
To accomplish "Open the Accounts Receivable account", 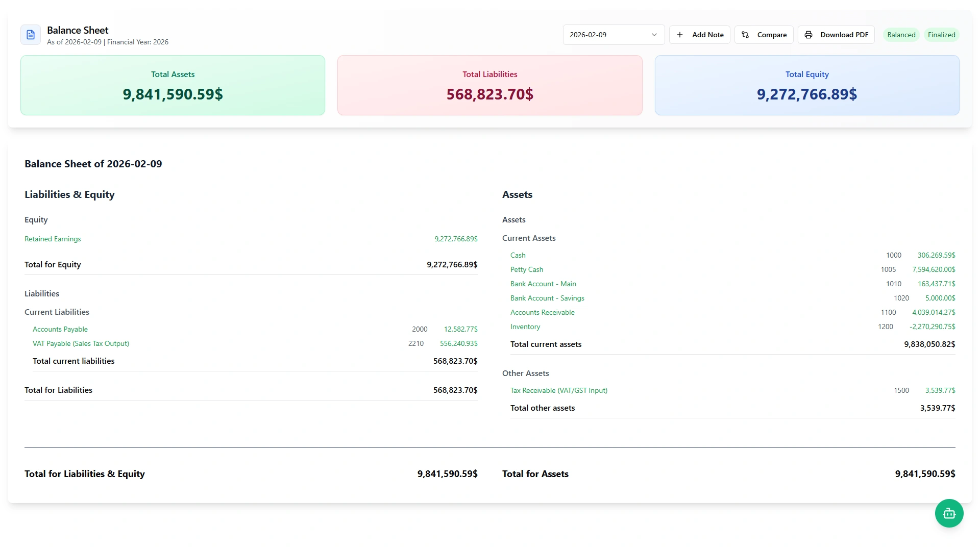I will pos(542,312).
